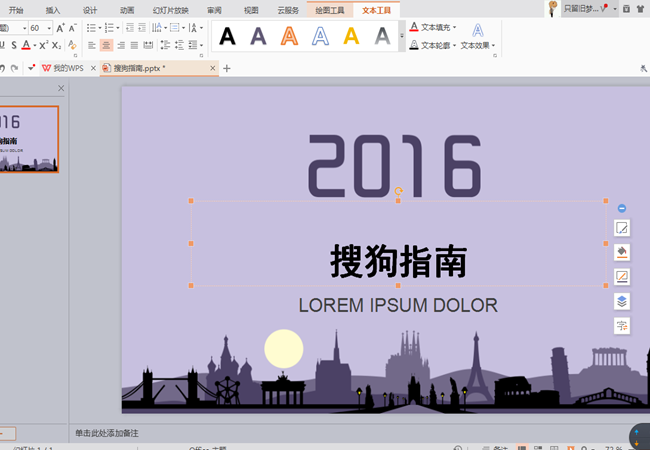
Task: Switch to the 绘图工具 ribbon tab
Action: (x=330, y=10)
